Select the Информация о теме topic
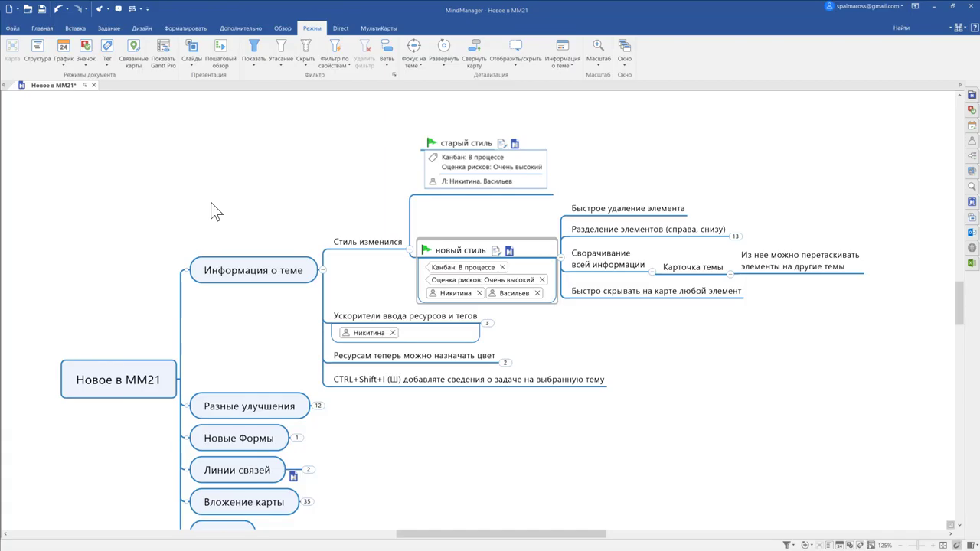The width and height of the screenshot is (980, 551). [x=253, y=270]
